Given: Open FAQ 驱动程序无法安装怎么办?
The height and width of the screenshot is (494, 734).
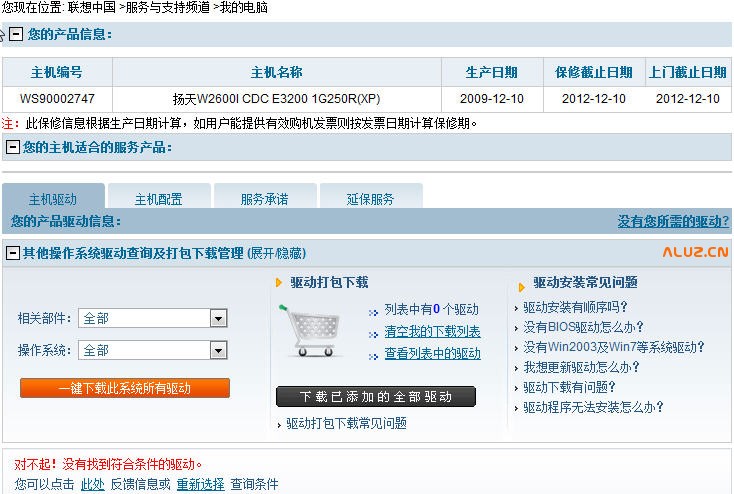Looking at the screenshot, I should (593, 407).
